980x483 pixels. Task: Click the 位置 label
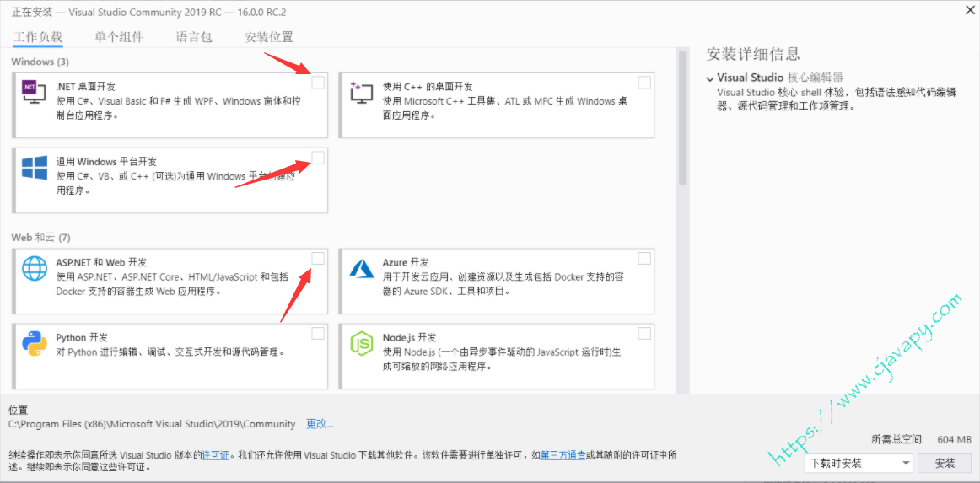pyautogui.click(x=18, y=411)
